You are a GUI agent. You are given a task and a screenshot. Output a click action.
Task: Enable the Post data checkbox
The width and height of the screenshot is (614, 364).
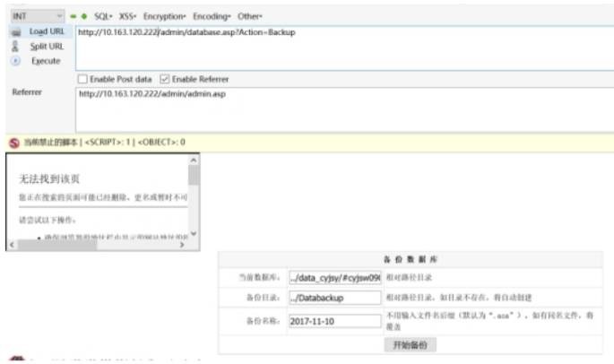click(82, 79)
